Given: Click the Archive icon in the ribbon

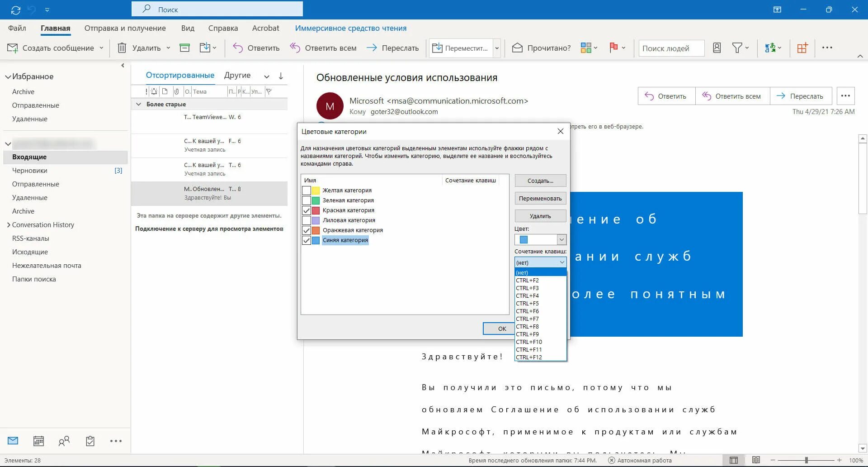Looking at the screenshot, I should click(x=184, y=48).
